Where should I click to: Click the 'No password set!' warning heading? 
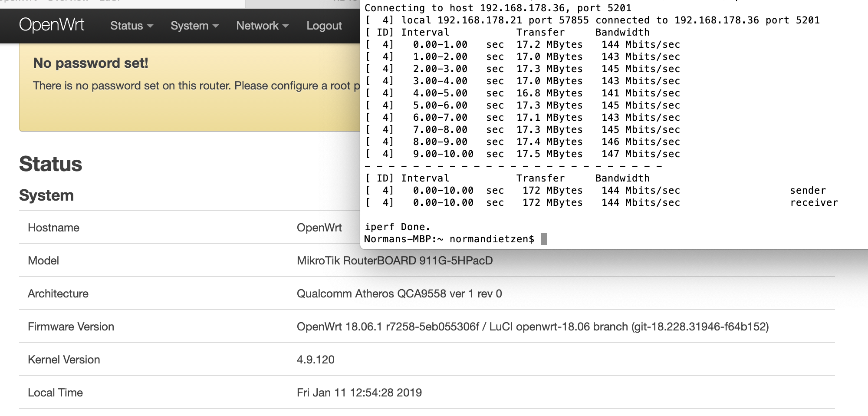tap(91, 63)
